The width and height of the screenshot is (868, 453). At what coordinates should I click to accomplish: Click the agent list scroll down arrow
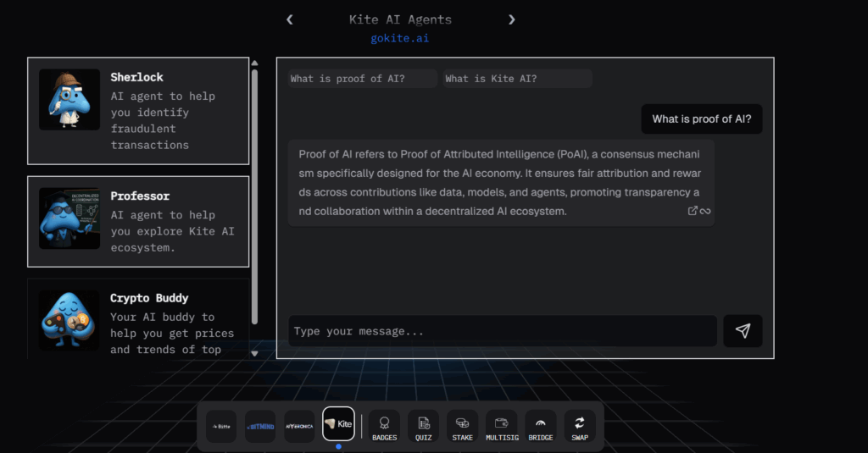click(x=254, y=353)
